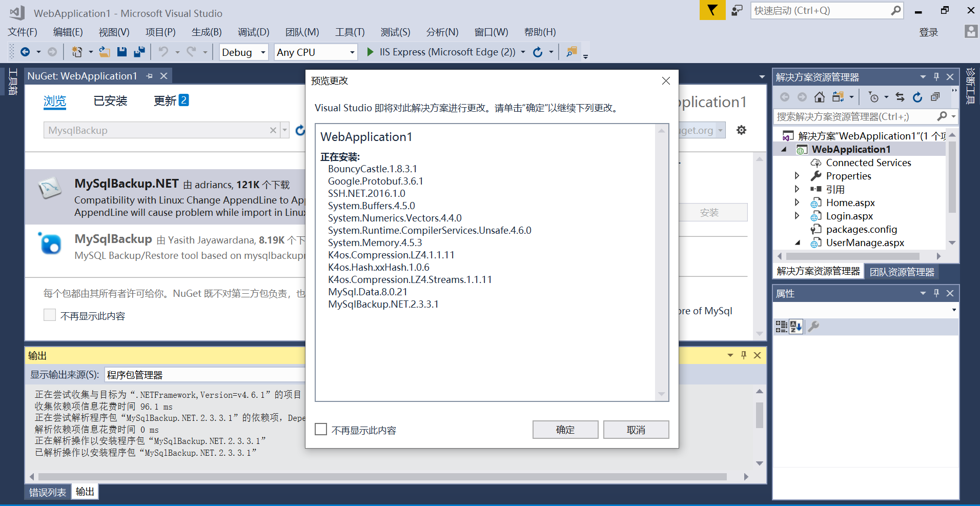This screenshot has height=506, width=980.
Task: Open the IIS Express launch target dropdown arrow
Action: 523,52
